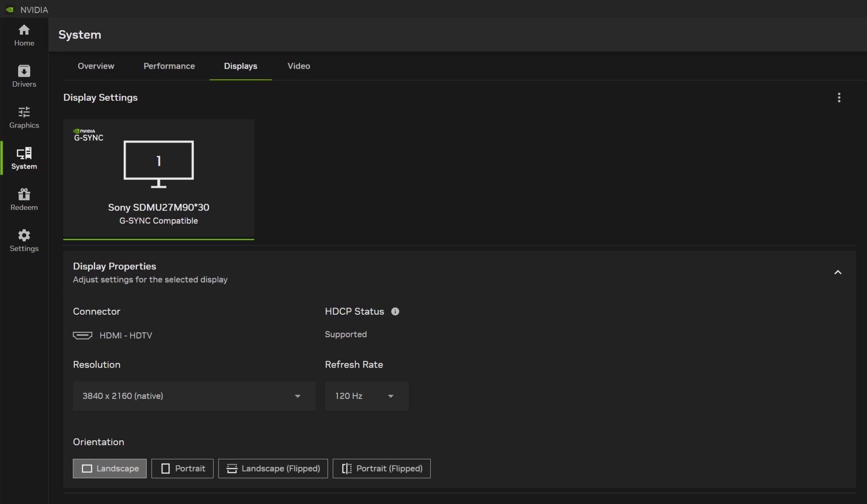
Task: Open System settings panel
Action: click(24, 158)
